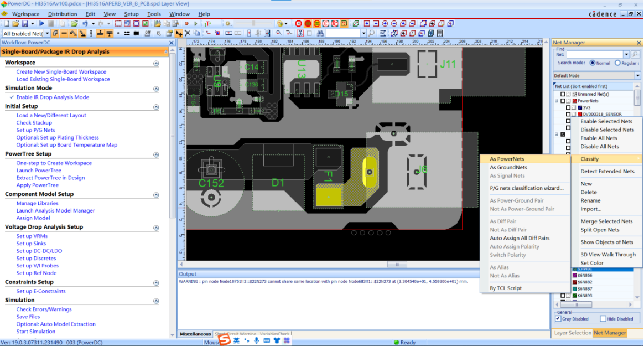
Task: Undo the last action with the undo arrow
Action: pyautogui.click(x=85, y=23)
